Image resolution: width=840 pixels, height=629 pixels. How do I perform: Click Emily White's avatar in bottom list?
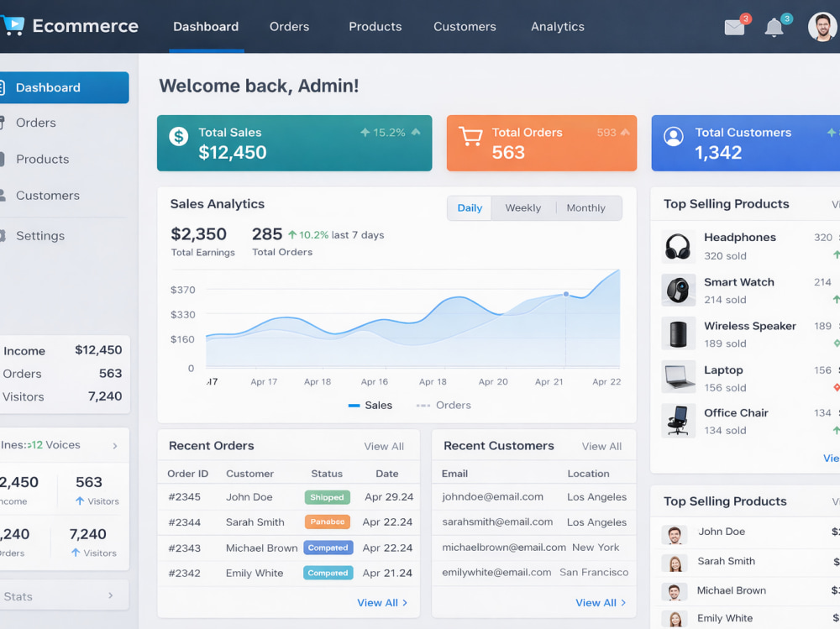tap(675, 620)
